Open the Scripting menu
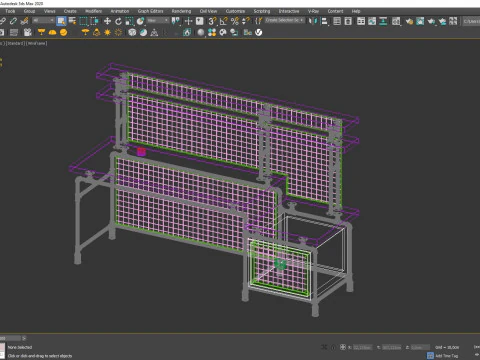Image resolution: width=480 pixels, height=360 pixels. point(262,11)
